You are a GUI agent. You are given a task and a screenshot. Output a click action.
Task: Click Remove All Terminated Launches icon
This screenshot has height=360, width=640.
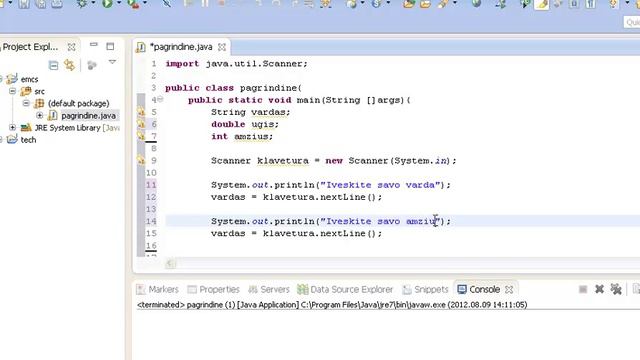click(616, 289)
